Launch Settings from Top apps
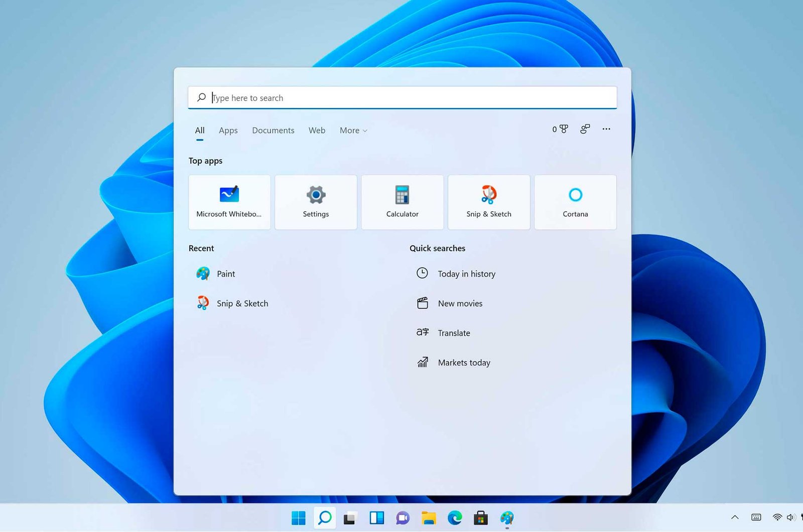The height and width of the screenshot is (532, 803). (316, 202)
